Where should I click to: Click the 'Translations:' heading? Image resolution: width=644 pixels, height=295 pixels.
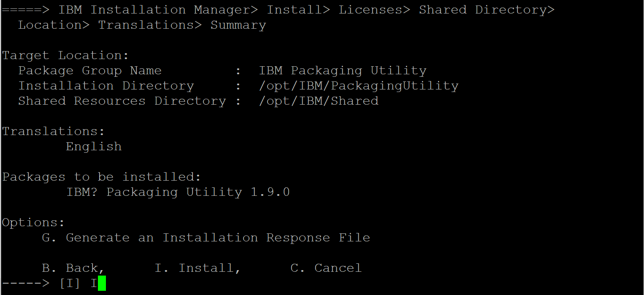(54, 131)
